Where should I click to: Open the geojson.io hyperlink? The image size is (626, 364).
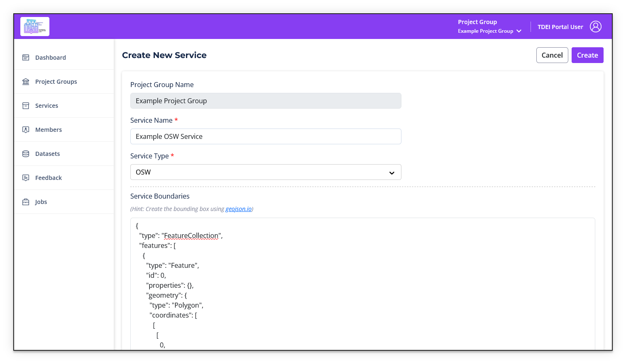238,209
